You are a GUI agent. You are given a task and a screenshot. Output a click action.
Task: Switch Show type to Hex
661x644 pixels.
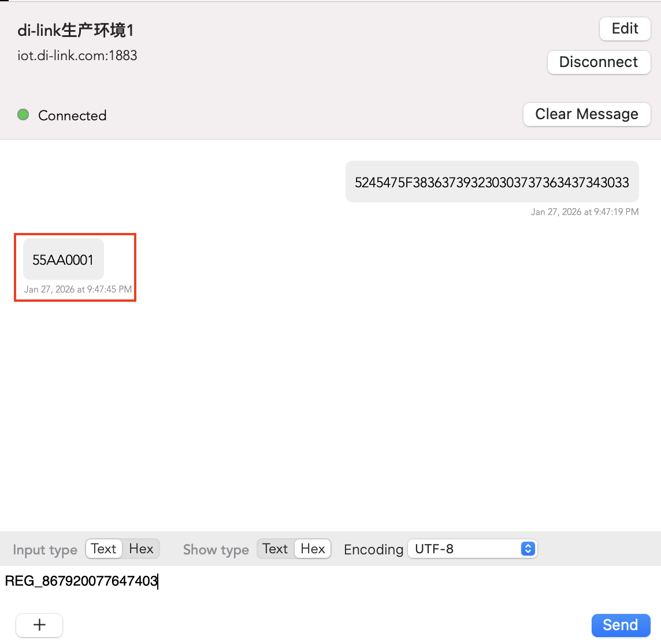tap(313, 549)
